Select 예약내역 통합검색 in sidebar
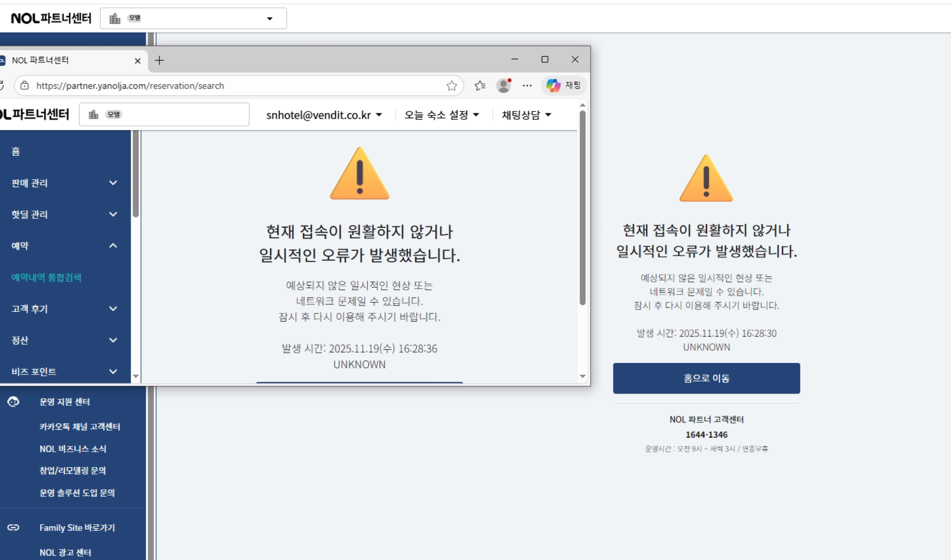Image resolution: width=951 pixels, height=560 pixels. tap(46, 277)
